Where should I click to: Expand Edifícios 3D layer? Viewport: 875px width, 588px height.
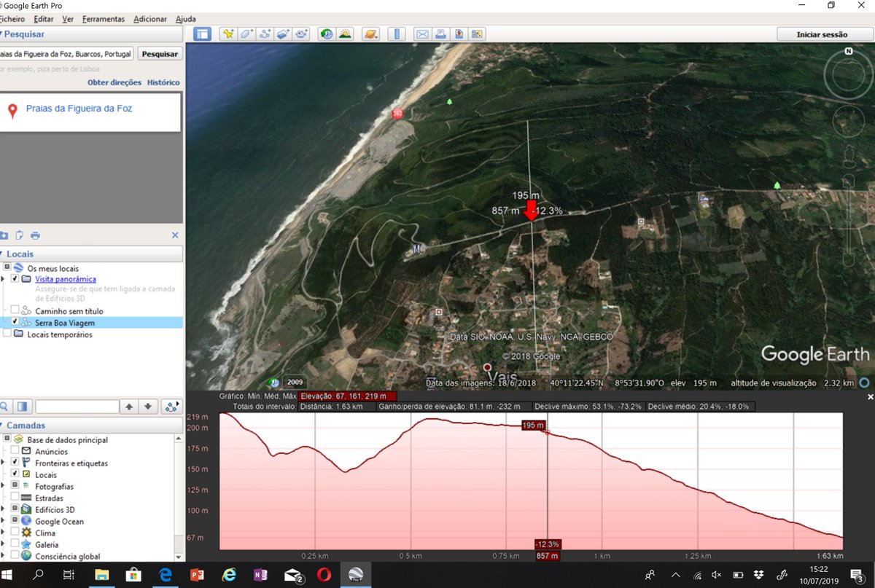[3, 509]
